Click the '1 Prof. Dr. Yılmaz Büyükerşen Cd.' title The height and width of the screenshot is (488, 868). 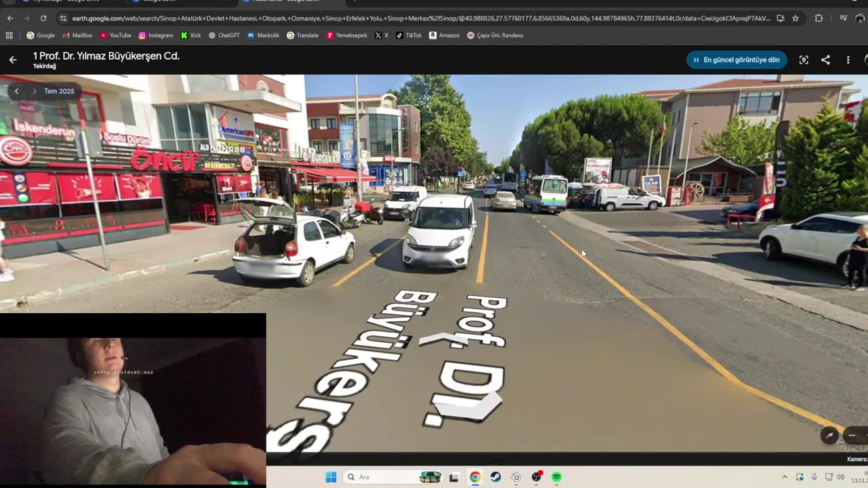[106, 56]
